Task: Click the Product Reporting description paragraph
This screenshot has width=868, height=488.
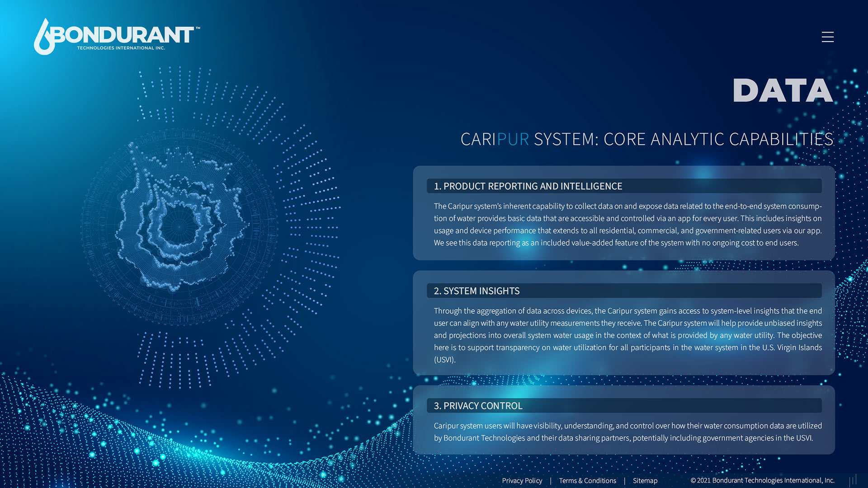Action: point(627,225)
